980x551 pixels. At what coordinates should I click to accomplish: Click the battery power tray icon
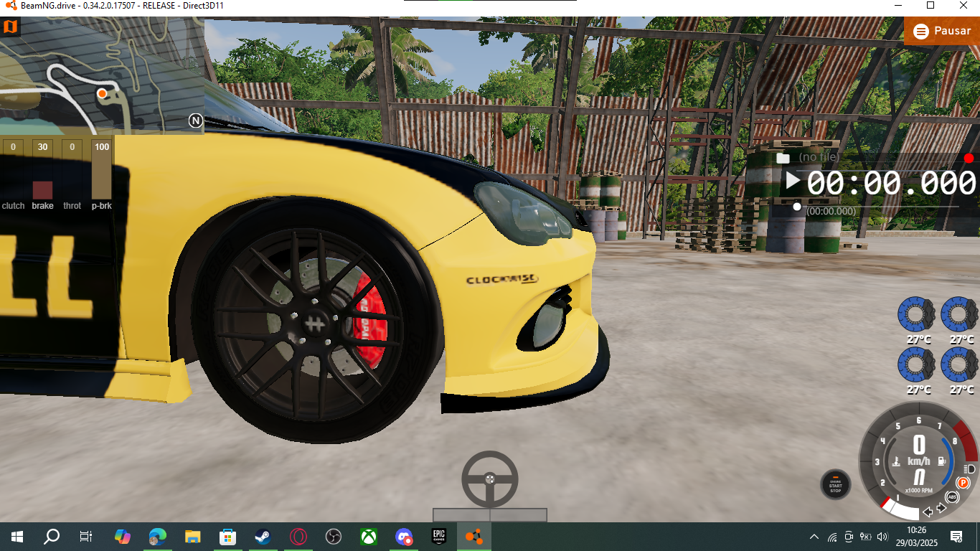tap(866, 537)
